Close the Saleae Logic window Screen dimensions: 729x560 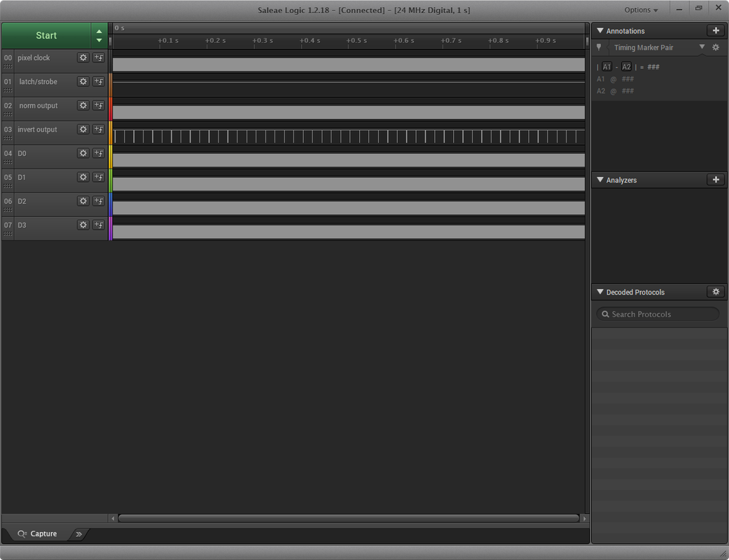(718, 8)
